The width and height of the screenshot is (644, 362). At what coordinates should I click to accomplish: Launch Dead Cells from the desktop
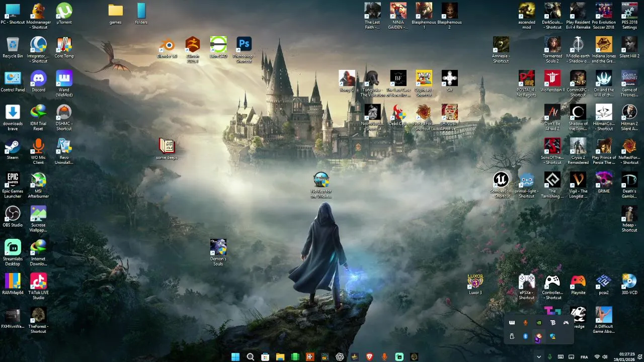398,115
